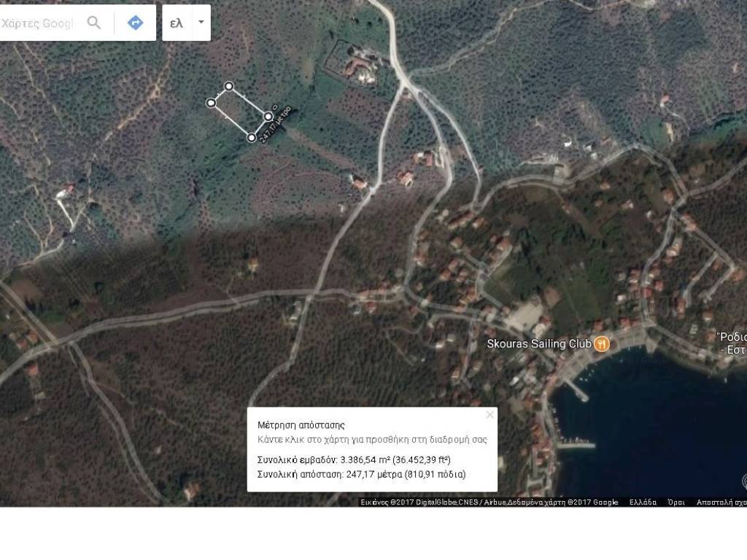Screen dimensions: 747x560
Task: Select the leftmost measurement point marker
Action: point(212,103)
